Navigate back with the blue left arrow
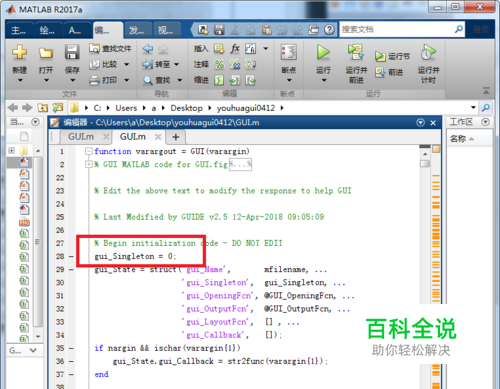The height and width of the screenshot is (389, 500). tap(148, 49)
